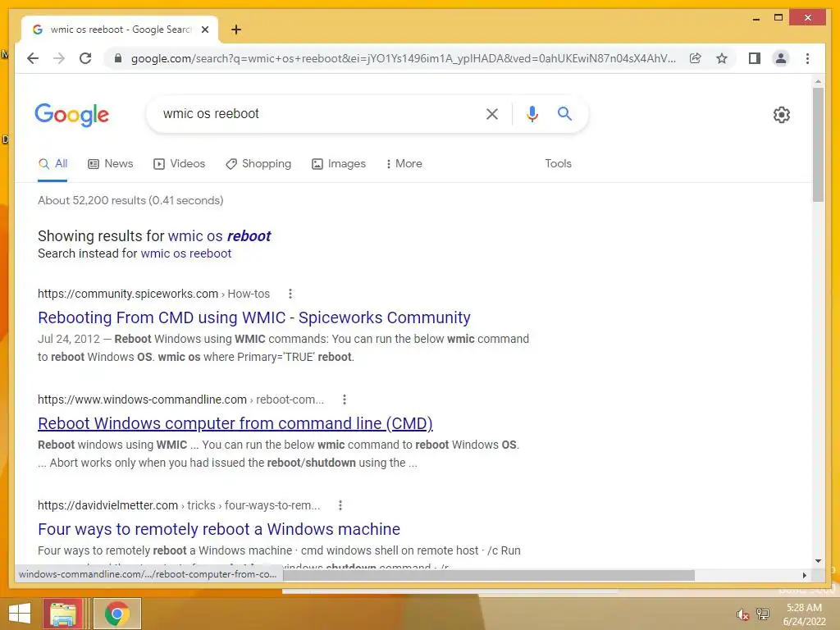
Task: Click the muted volume tray icon
Action: [x=742, y=614]
